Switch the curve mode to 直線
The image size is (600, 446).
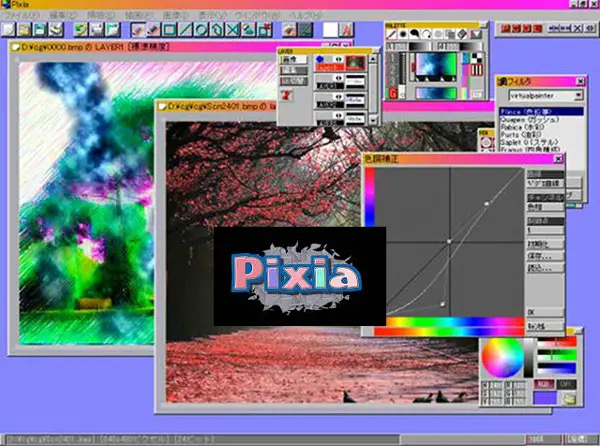click(x=545, y=174)
